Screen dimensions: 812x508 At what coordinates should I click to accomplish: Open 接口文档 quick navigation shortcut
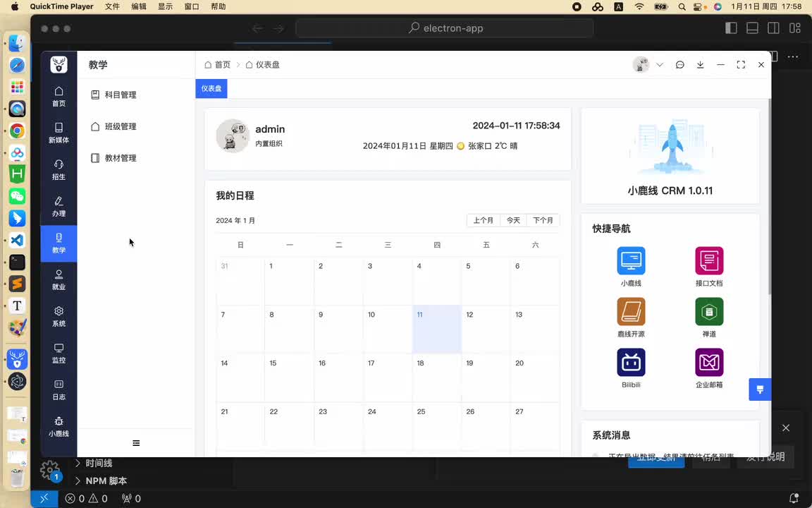tap(709, 267)
